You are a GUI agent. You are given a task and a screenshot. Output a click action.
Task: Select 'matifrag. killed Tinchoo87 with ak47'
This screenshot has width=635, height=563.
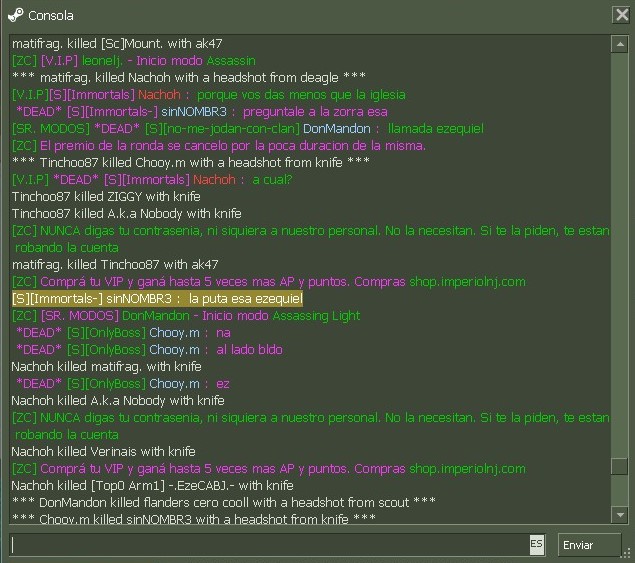(115, 264)
